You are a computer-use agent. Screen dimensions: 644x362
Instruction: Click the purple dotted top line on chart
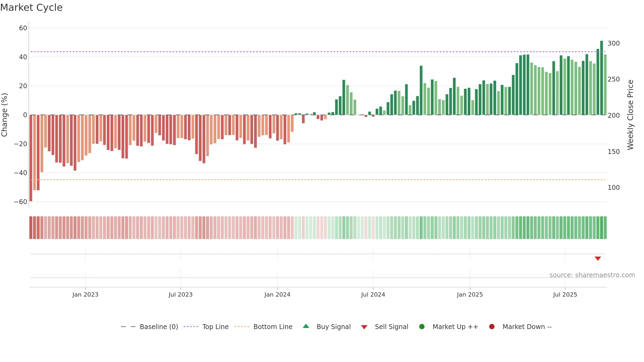(x=318, y=51)
